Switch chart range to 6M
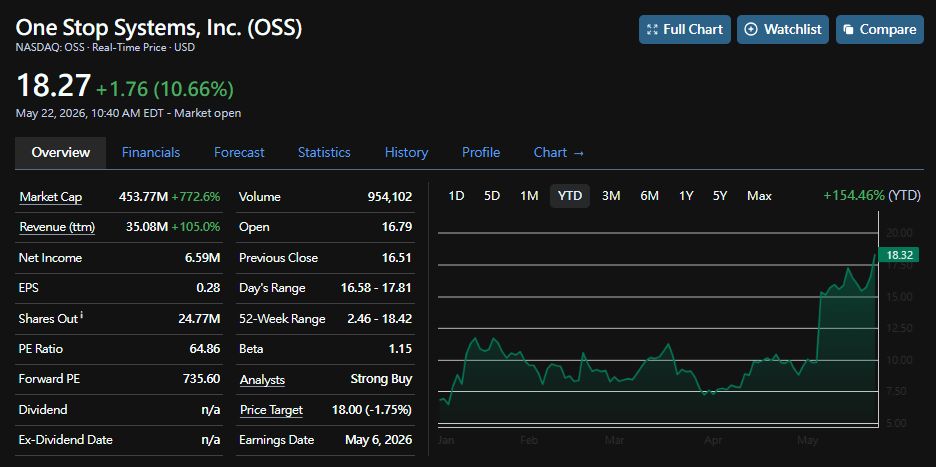This screenshot has width=936, height=467. (x=649, y=196)
